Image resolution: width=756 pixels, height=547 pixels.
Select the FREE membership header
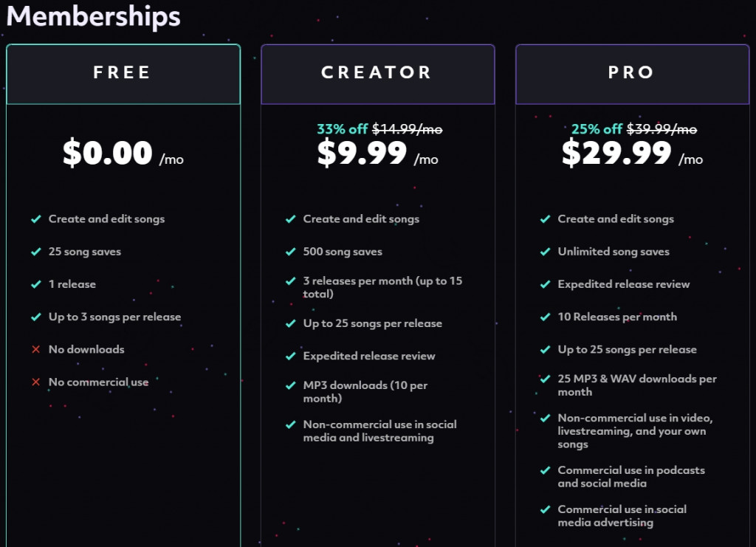click(123, 73)
